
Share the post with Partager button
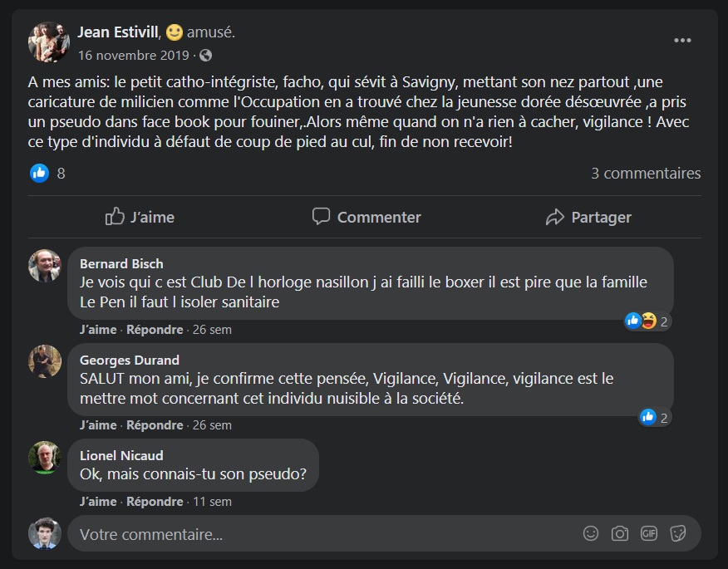click(x=588, y=217)
